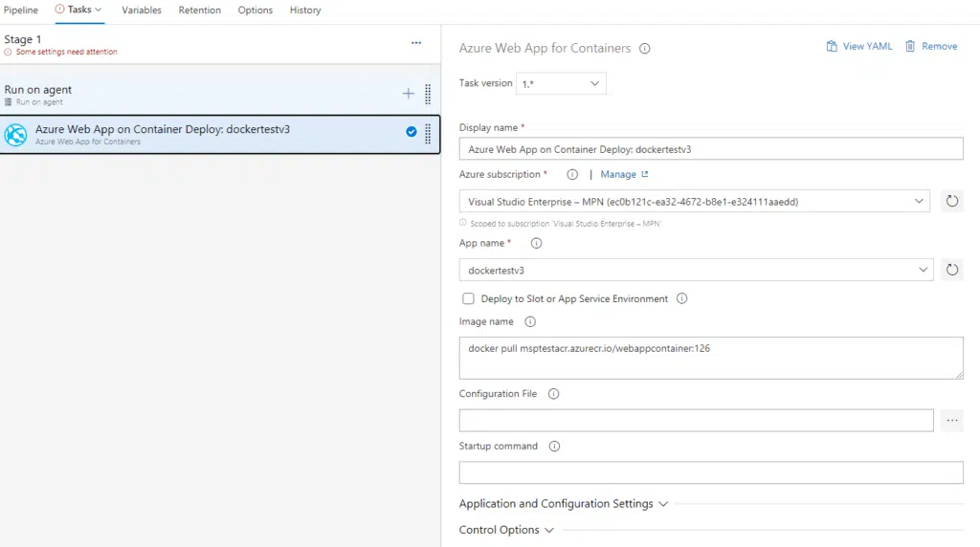Browse for Configuration File with ellipsis button
The height and width of the screenshot is (547, 980).
(x=952, y=420)
